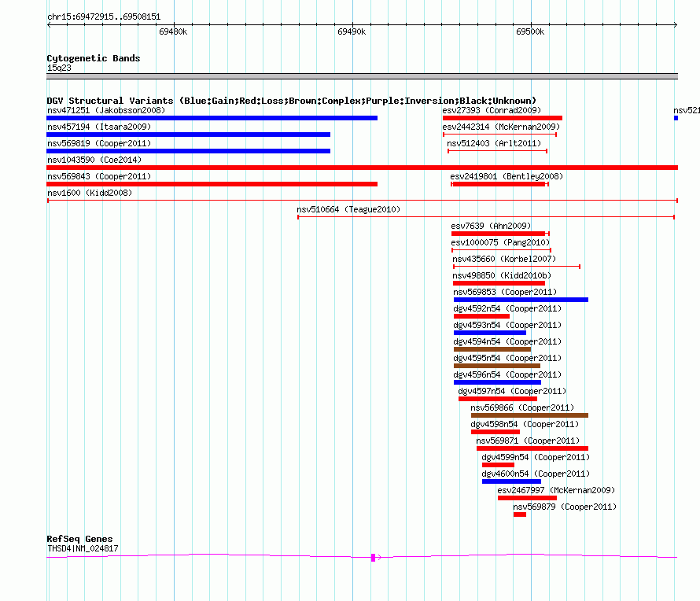Click esv1000075 (Pang2010) label
Image resolution: width=700 pixels, height=601 pixels.
(500, 242)
